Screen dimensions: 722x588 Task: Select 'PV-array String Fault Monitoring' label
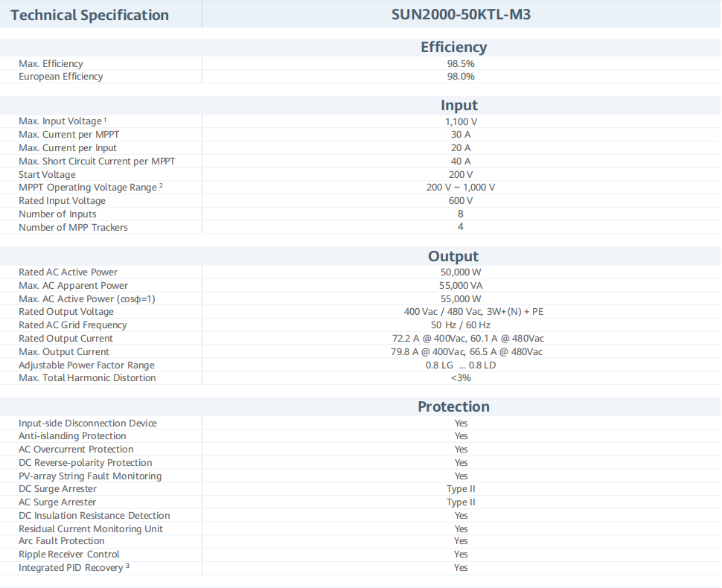click(90, 476)
